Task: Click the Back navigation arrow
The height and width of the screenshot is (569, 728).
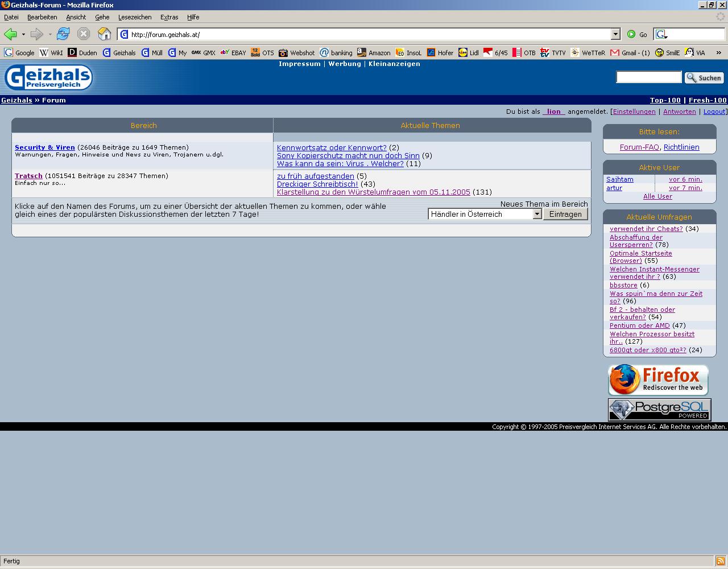Action: (x=10, y=34)
